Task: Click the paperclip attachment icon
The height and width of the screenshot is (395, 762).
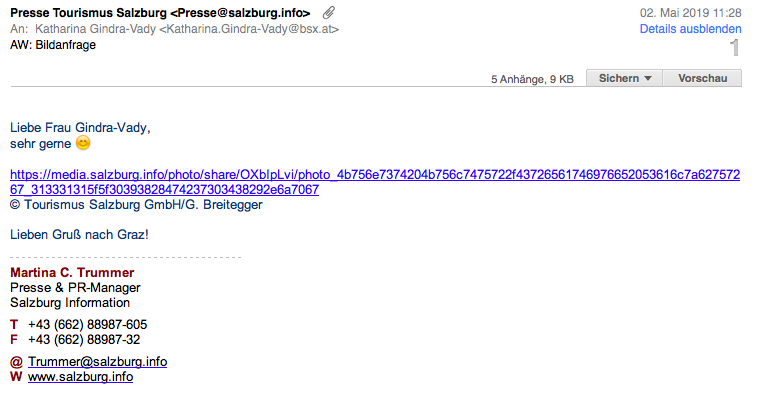Action: pyautogui.click(x=329, y=13)
